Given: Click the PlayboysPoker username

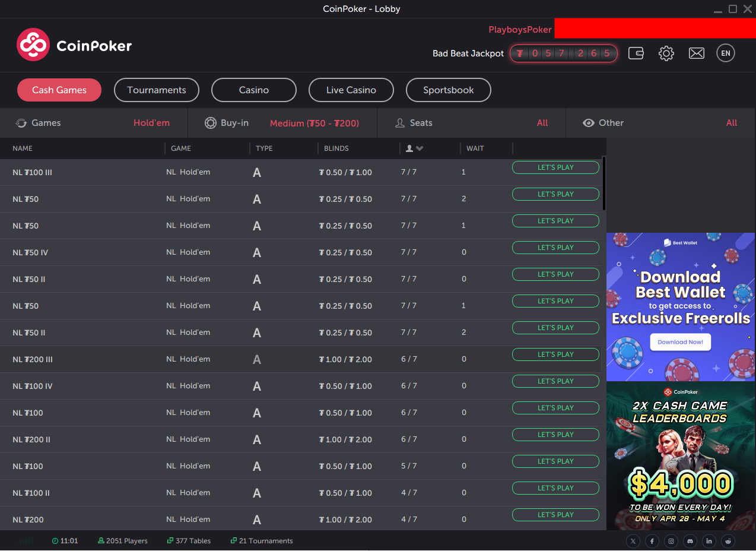Looking at the screenshot, I should coord(520,30).
